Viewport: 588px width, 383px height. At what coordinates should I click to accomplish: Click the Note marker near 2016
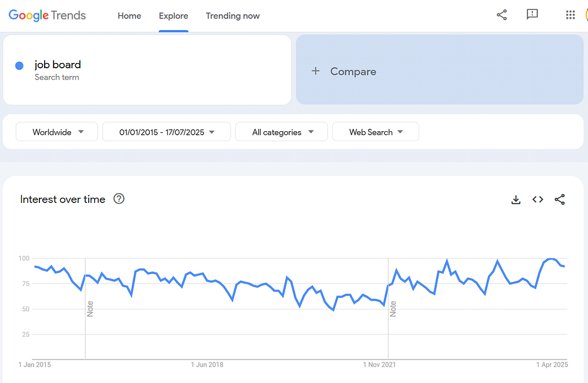pos(90,309)
